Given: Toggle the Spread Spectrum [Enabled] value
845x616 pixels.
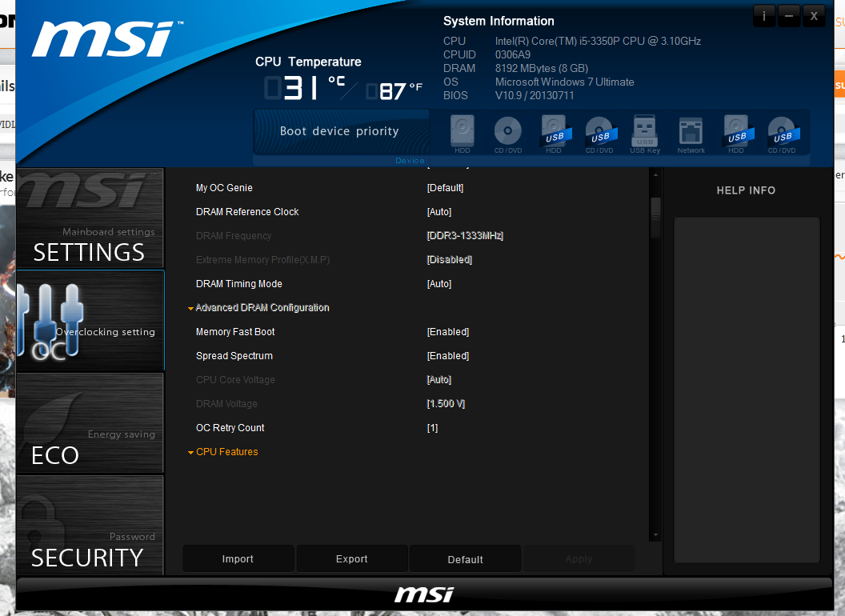Looking at the screenshot, I should click(x=448, y=356).
